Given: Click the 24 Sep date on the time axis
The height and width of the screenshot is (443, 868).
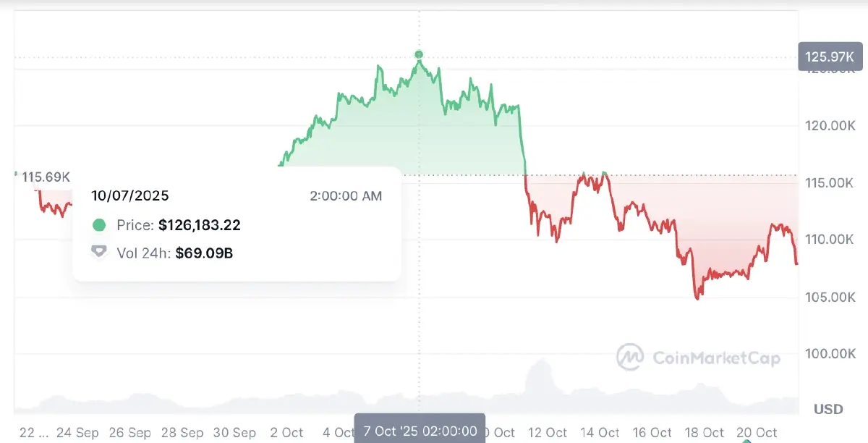Looking at the screenshot, I should click(77, 432).
